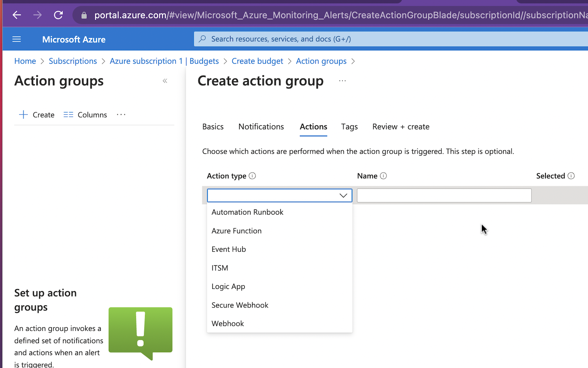Switch to the Tags tab
588x368 pixels.
349,127
